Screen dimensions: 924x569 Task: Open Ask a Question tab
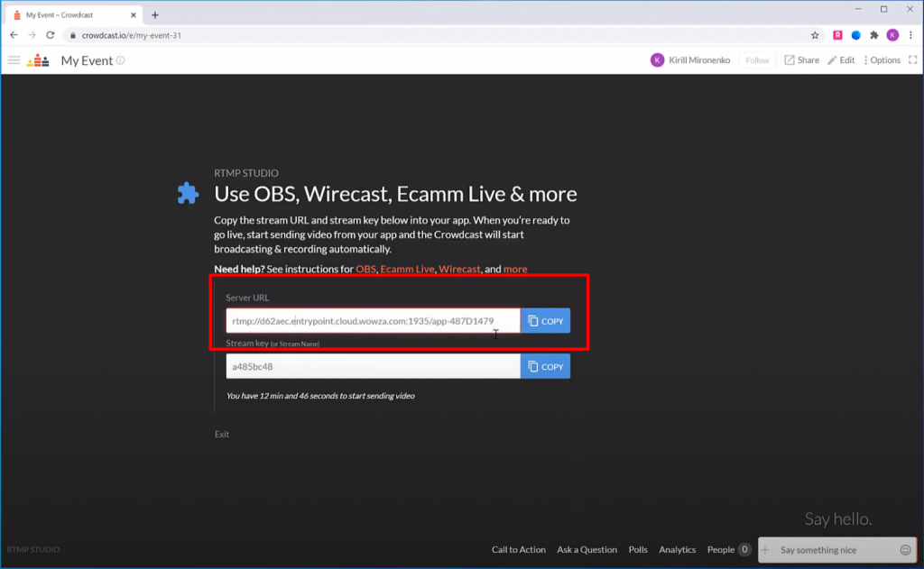pyautogui.click(x=587, y=549)
